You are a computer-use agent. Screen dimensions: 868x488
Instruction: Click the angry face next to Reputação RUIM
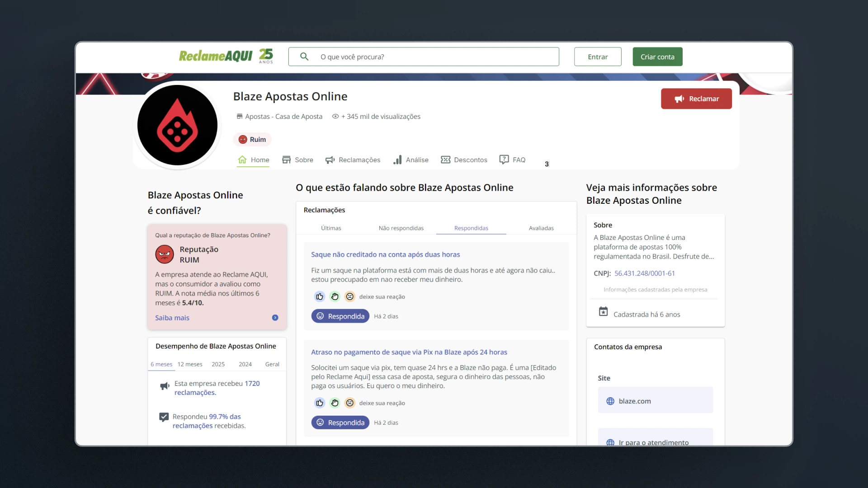[165, 254]
